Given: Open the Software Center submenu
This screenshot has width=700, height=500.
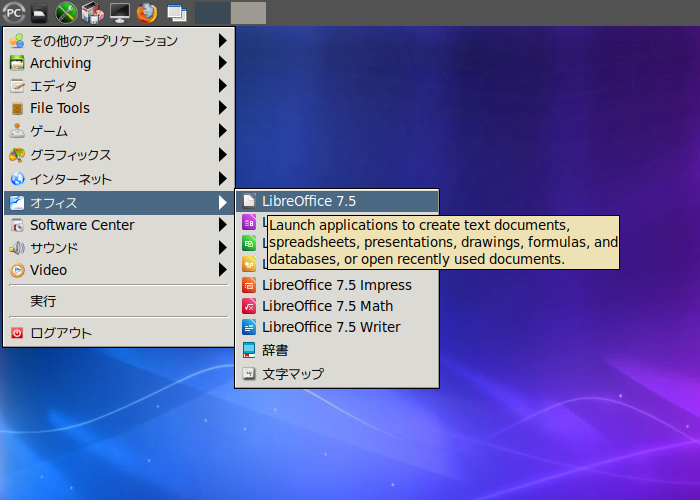Looking at the screenshot, I should 119,225.
